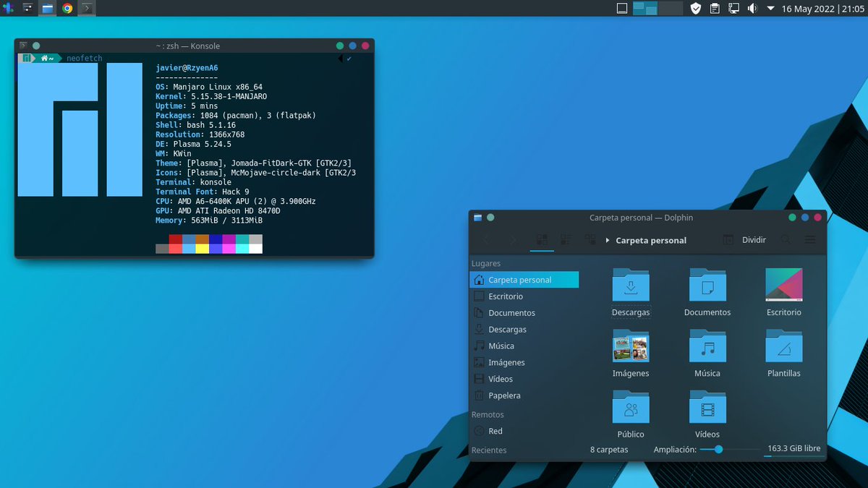Click the yellow color block in neofetch palette
868x488 pixels.
click(x=202, y=249)
